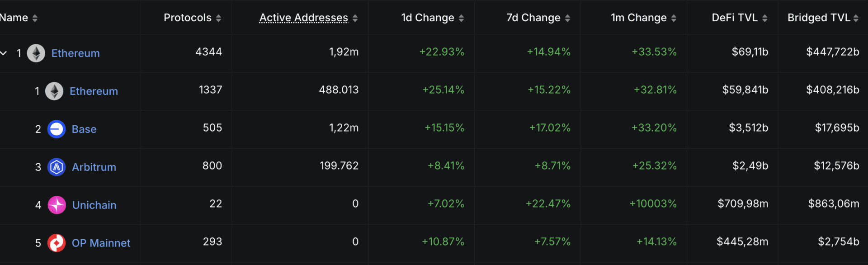Collapse the Ethereum group row chevron
The width and height of the screenshot is (868, 265).
[4, 53]
